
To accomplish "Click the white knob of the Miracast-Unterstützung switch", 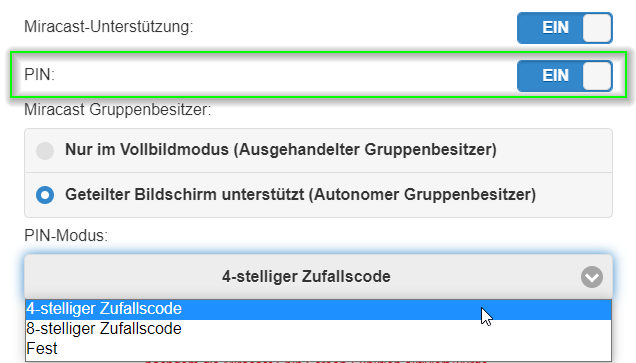I will pyautogui.click(x=597, y=28).
